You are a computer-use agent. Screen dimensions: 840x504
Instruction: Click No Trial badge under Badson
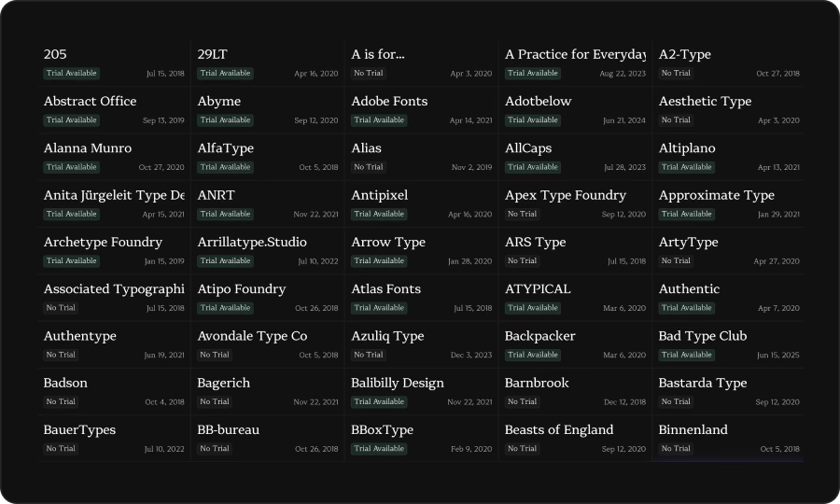click(x=61, y=401)
